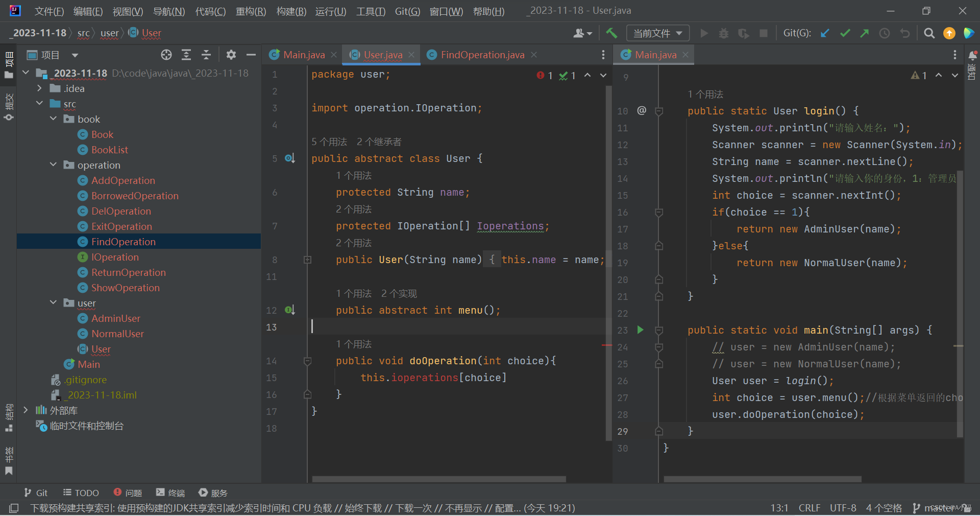Select AdminUser class in tree
This screenshot has height=516, width=980.
(115, 318)
